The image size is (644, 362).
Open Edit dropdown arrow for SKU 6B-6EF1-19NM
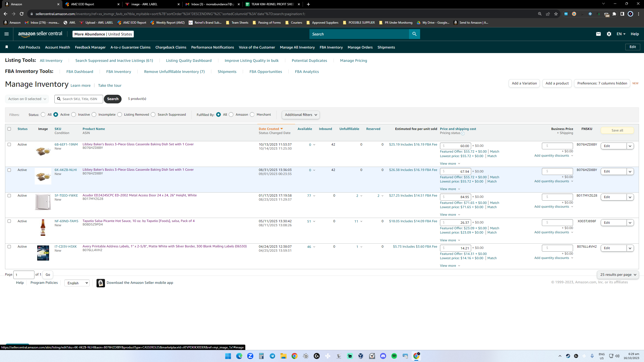[630, 146]
